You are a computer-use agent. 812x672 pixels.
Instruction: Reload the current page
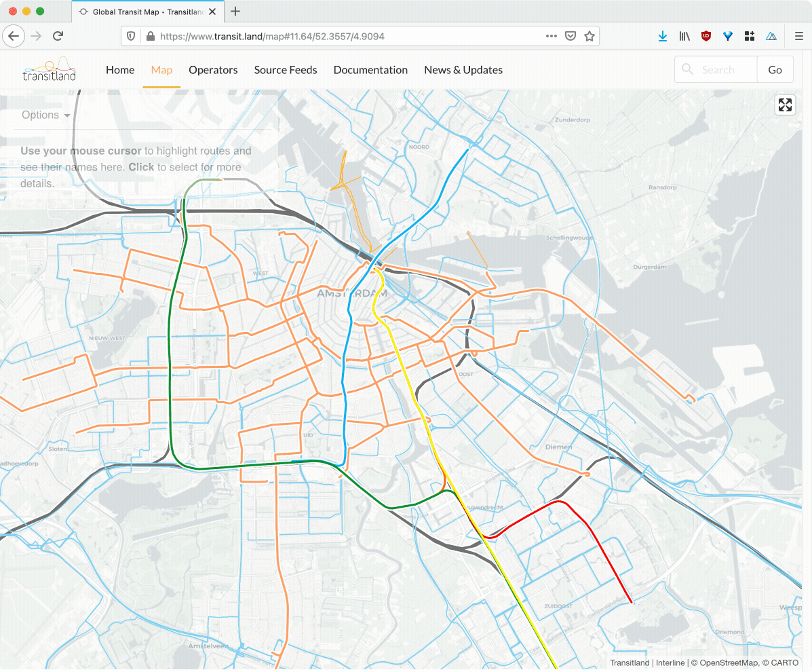pos(57,36)
